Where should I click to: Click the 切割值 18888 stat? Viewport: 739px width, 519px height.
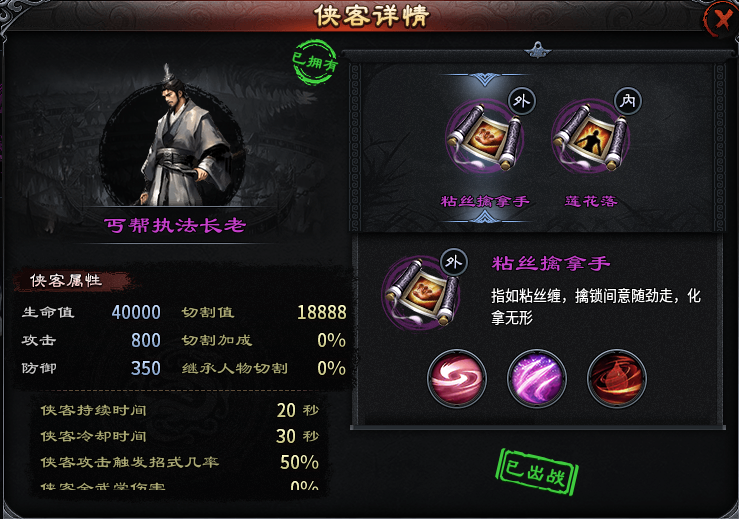point(264,312)
